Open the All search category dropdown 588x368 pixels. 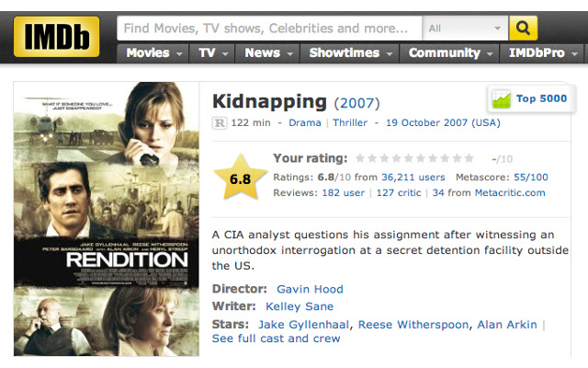[x=466, y=29]
